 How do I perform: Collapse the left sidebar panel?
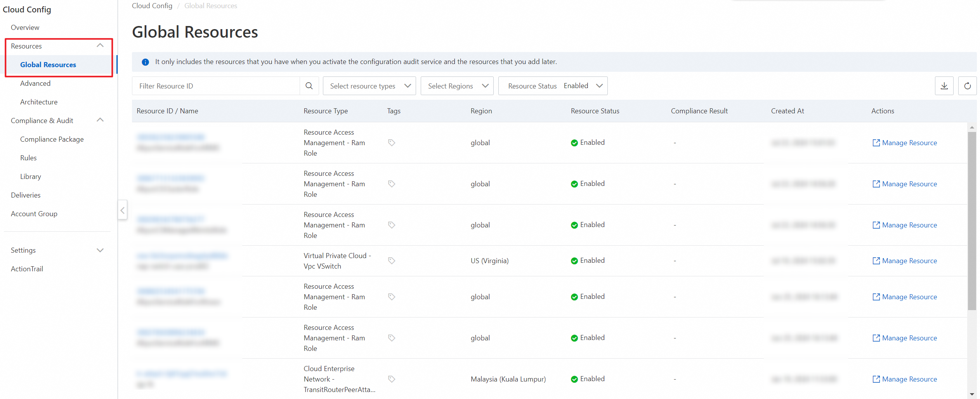[123, 210]
